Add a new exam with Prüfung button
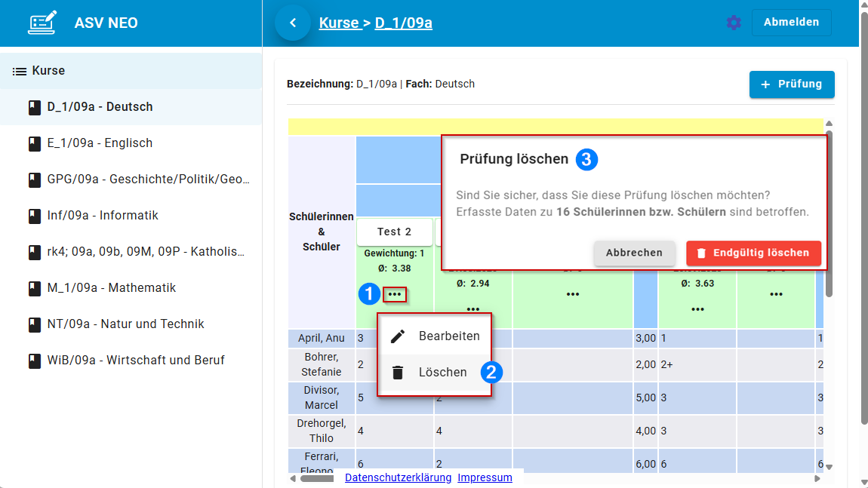This screenshot has height=488, width=868. click(792, 84)
